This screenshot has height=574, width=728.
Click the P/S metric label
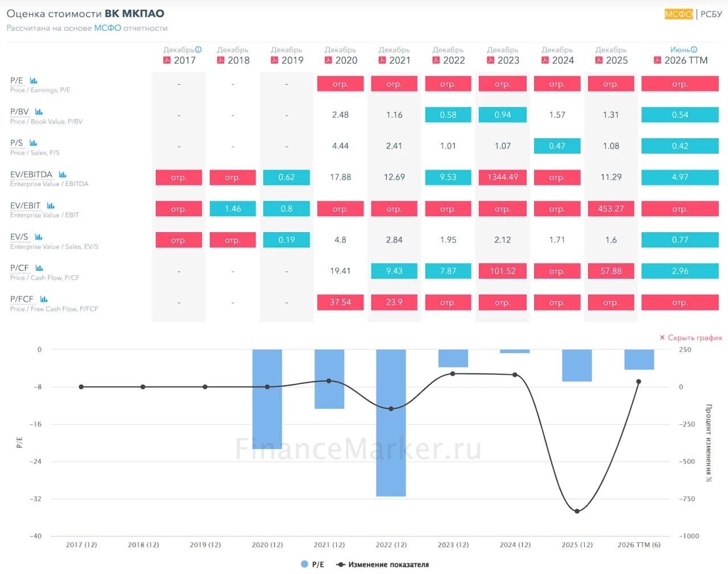(16, 143)
